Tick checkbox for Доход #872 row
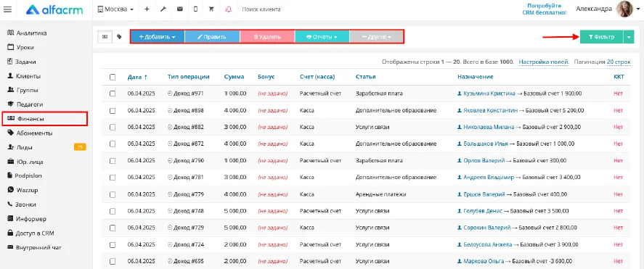 113,144
